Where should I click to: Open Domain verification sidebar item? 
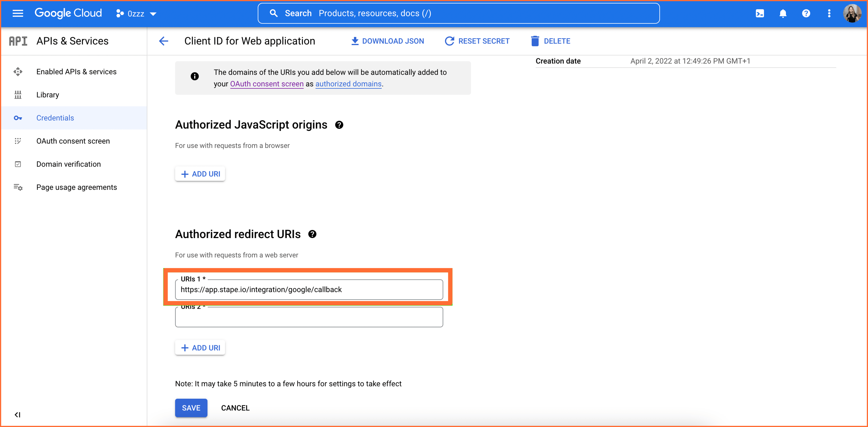click(x=74, y=164)
